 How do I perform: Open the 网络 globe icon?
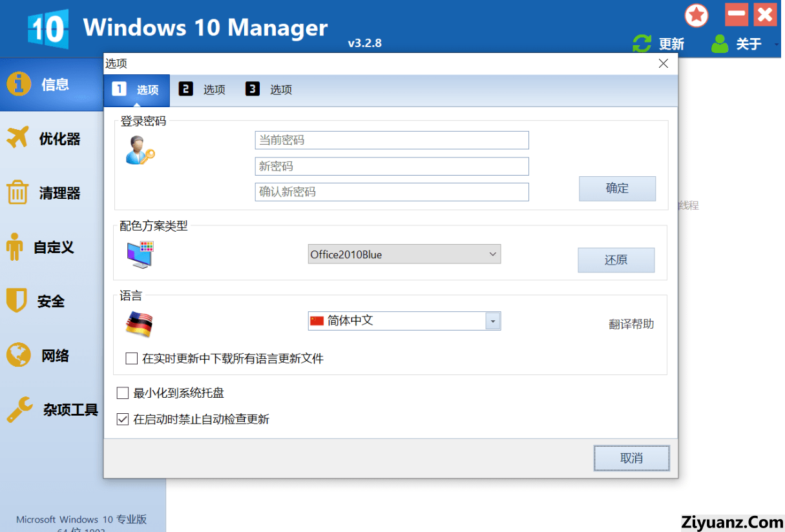pyautogui.click(x=19, y=355)
